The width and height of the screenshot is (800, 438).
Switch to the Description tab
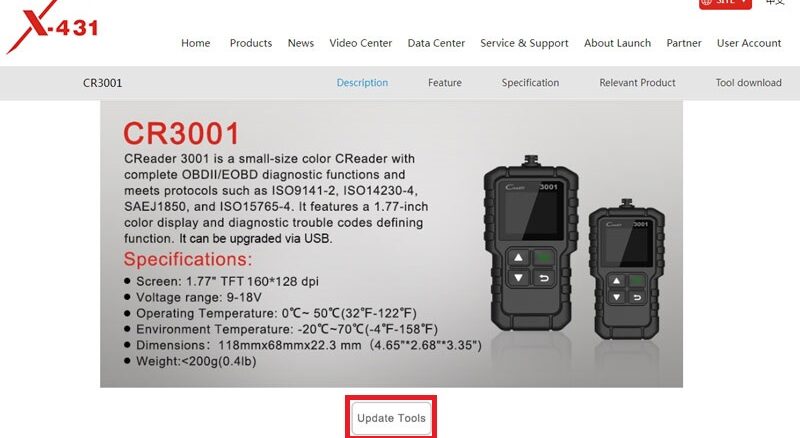(362, 83)
